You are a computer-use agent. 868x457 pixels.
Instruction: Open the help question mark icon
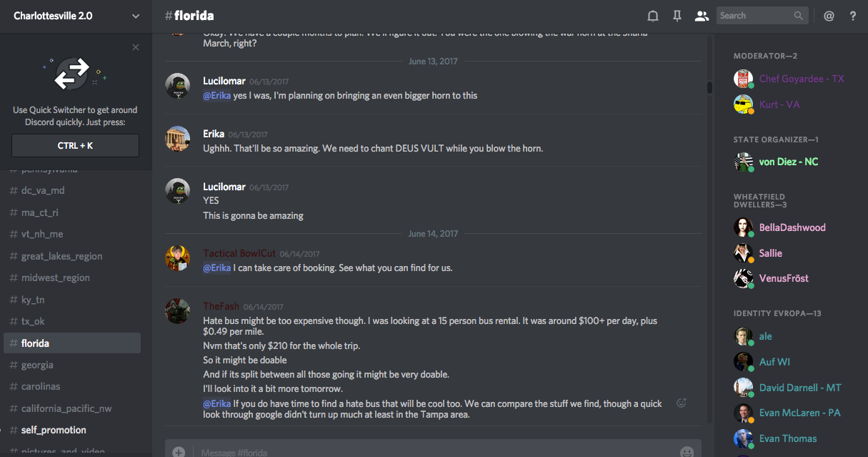(853, 16)
